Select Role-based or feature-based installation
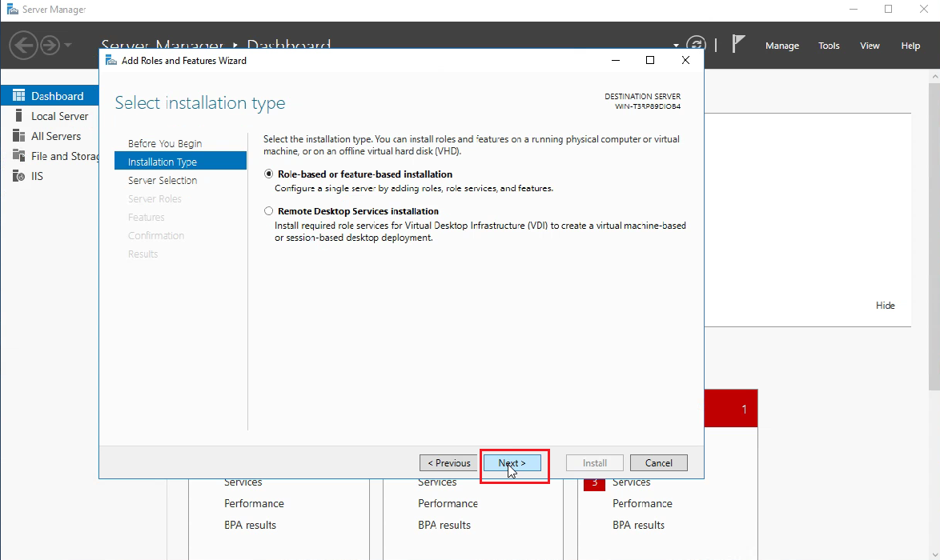Image resolution: width=940 pixels, height=560 pixels. 269,174
